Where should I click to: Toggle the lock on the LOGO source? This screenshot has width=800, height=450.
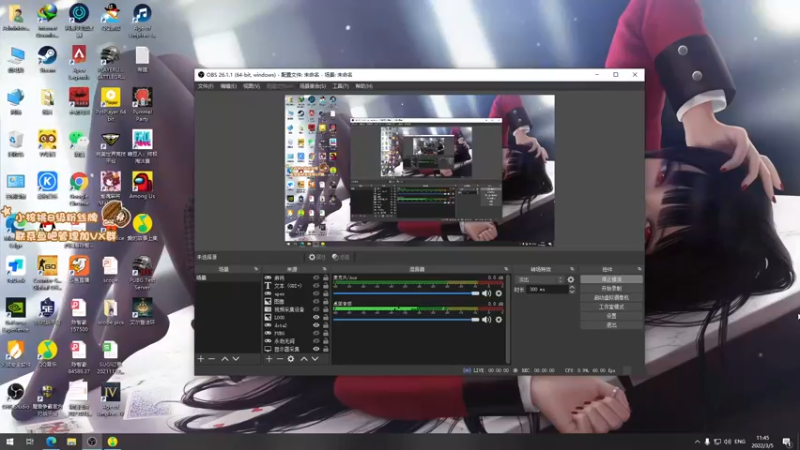pos(326,317)
